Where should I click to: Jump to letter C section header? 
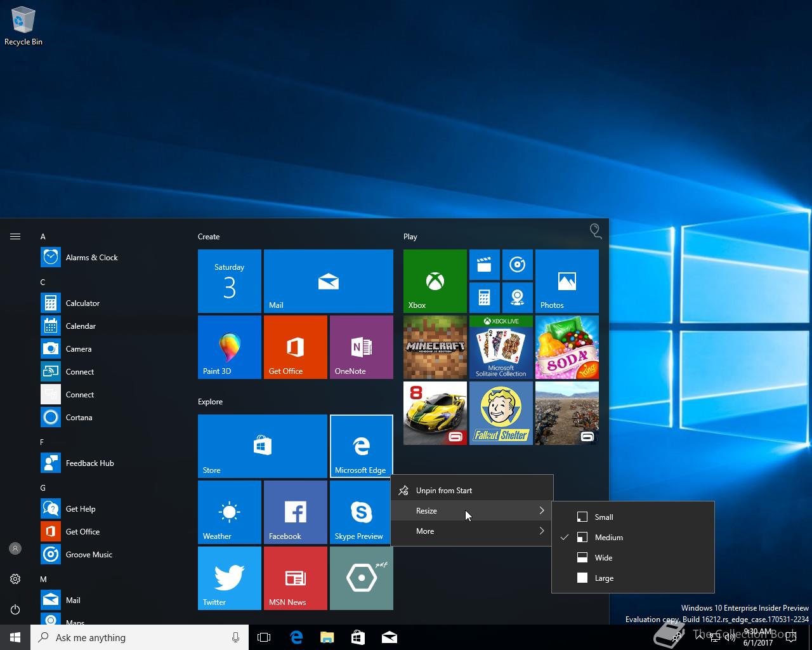43,282
